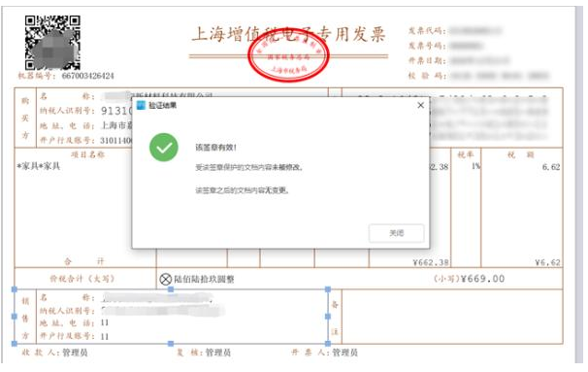Click the 验证结果 dialog title bar

[x=280, y=105]
